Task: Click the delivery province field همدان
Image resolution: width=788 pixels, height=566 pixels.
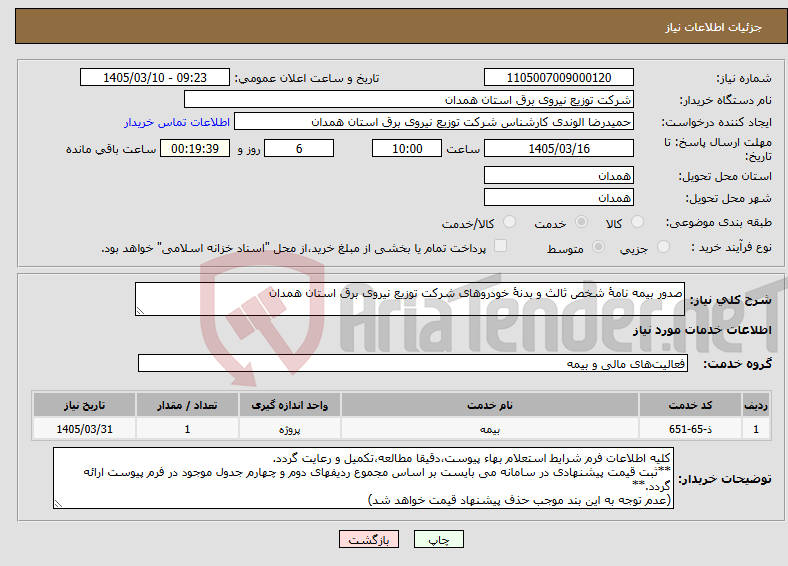Action: (558, 175)
